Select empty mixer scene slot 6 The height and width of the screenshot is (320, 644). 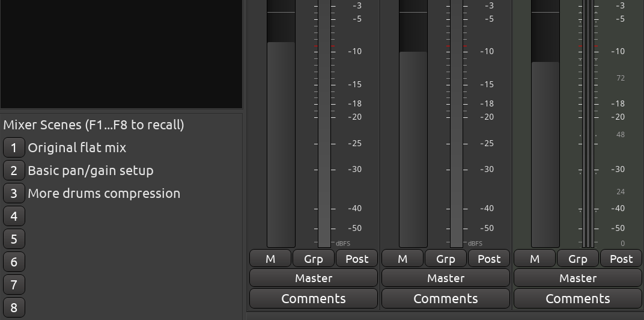(x=14, y=262)
